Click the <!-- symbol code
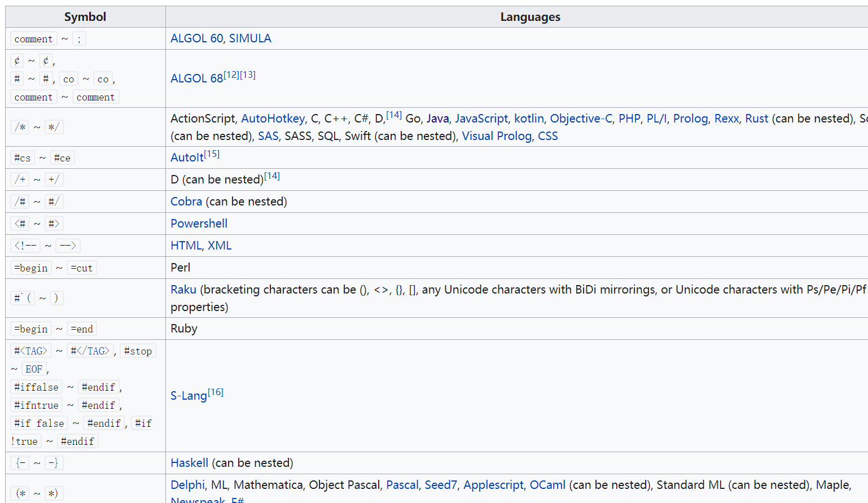868x503 pixels. click(x=25, y=246)
